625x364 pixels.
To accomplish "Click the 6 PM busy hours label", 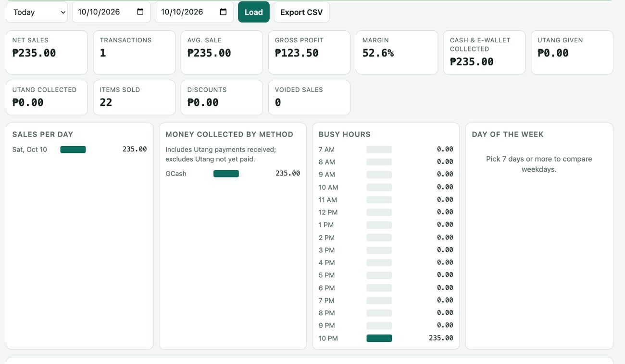I will pos(327,288).
